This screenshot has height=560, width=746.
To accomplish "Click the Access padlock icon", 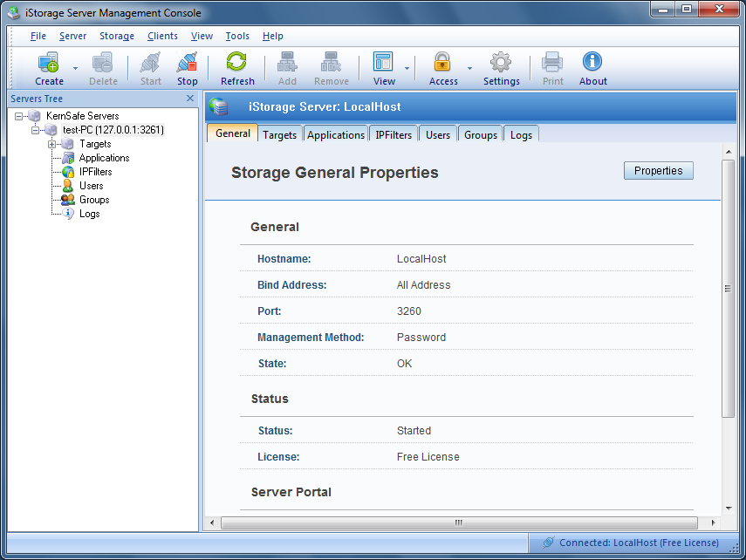I will tap(442, 62).
